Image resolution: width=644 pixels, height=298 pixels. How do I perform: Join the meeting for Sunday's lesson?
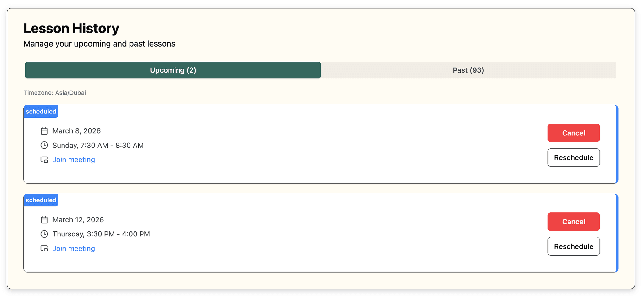point(74,159)
